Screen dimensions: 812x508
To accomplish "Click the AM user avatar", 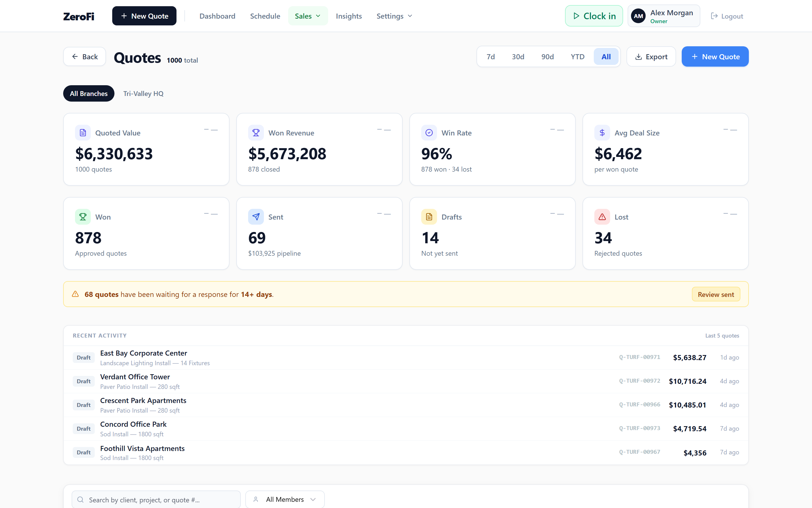I will click(x=638, y=16).
